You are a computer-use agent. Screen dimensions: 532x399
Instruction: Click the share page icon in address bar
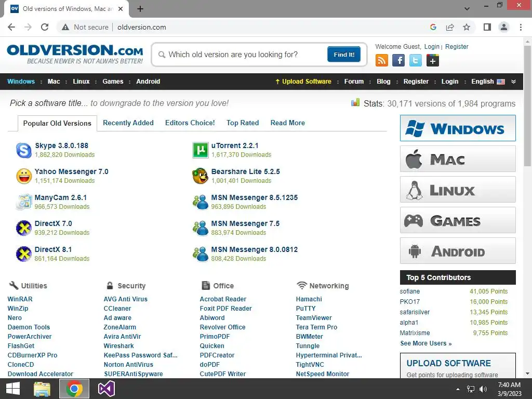click(x=450, y=27)
